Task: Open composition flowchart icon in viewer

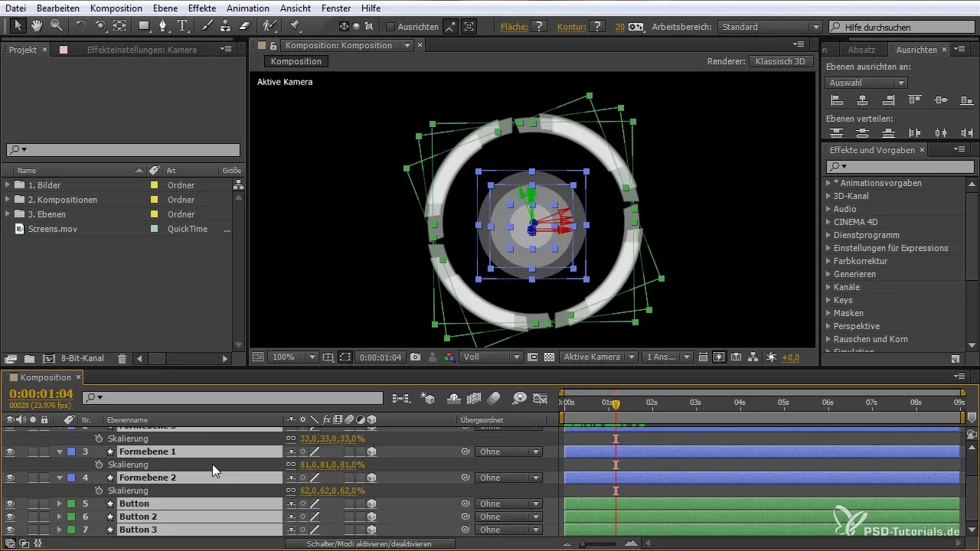Action: tap(753, 357)
